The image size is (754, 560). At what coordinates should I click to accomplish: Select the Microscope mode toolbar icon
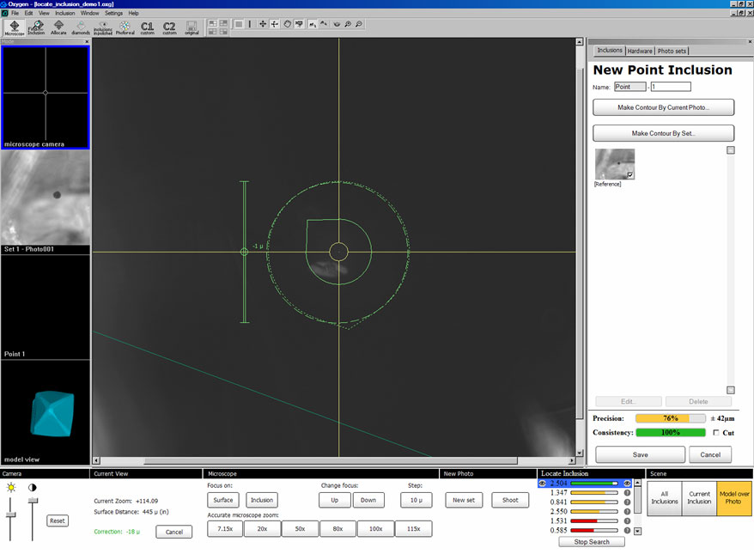(x=15, y=27)
